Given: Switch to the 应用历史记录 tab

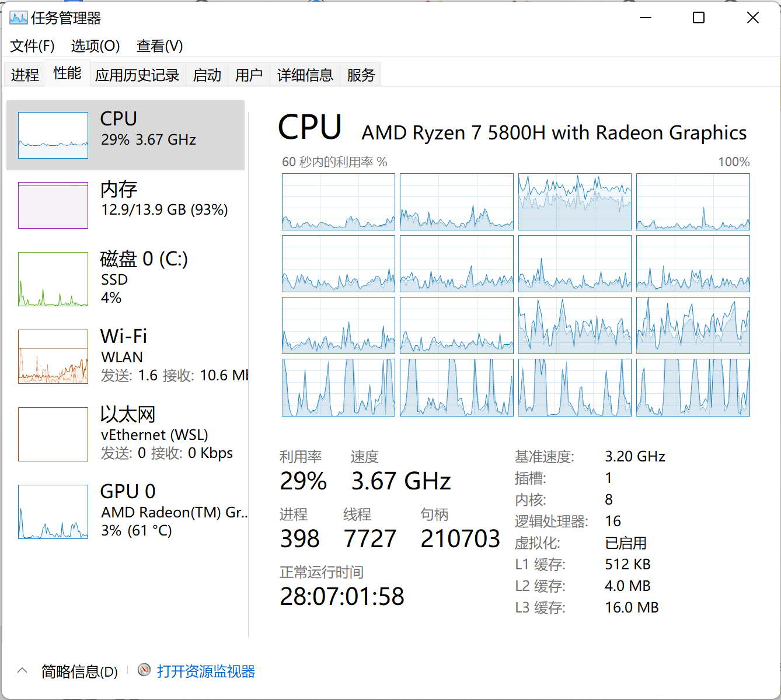Looking at the screenshot, I should (x=137, y=75).
